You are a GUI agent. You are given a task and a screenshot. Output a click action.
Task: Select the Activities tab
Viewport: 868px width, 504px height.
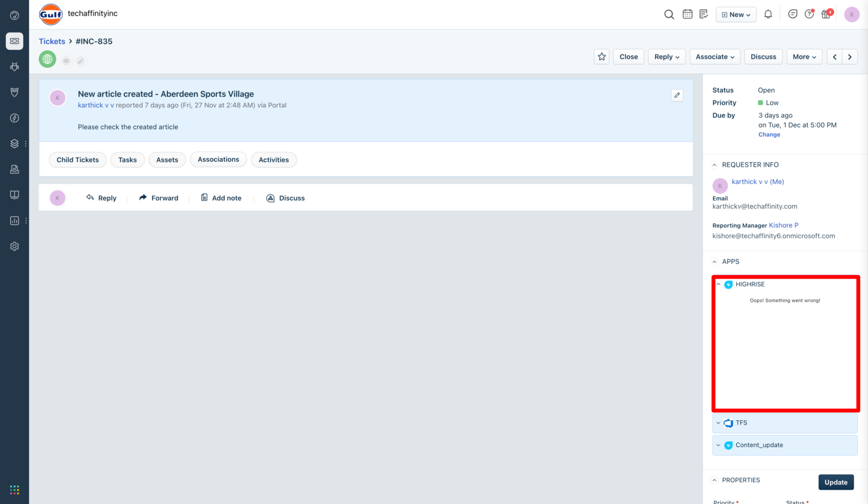(274, 160)
